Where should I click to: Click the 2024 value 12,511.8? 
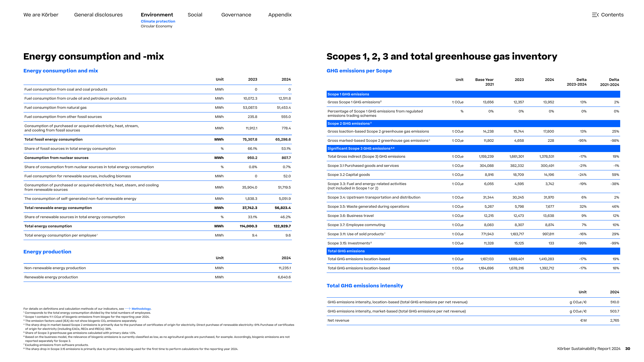[284, 98]
